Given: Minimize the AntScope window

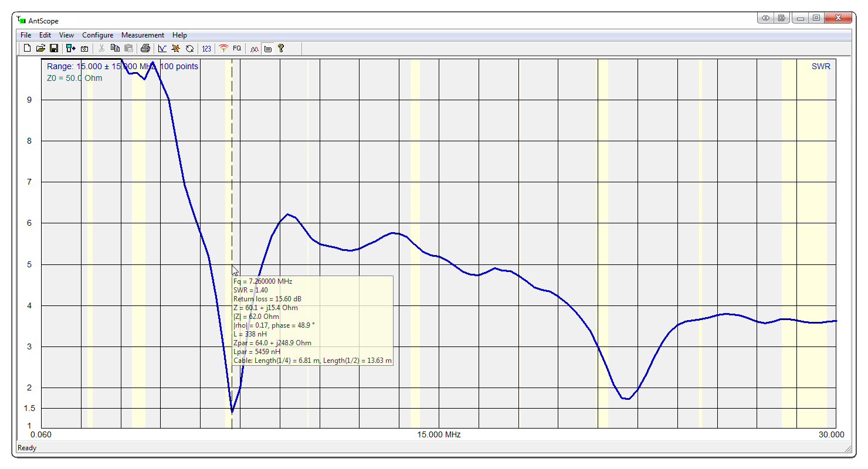Looking at the screenshot, I should [x=800, y=18].
